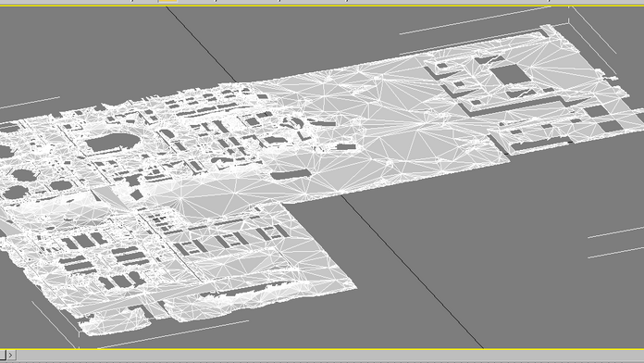Click the wide rectangular hole at the mesh's right edge

(x=611, y=126)
